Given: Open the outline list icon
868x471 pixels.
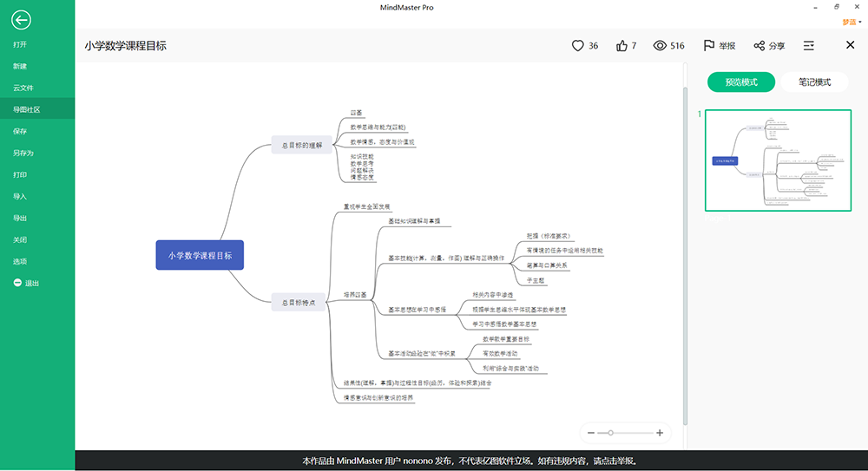Looking at the screenshot, I should 809,45.
